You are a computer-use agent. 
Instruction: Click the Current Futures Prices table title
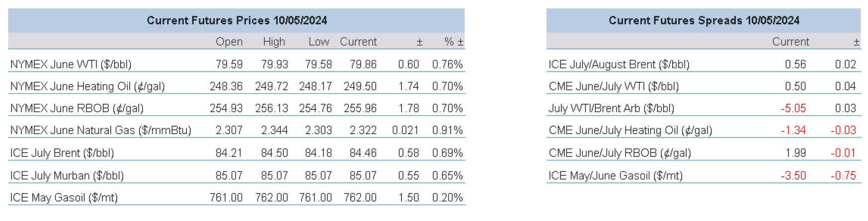pyautogui.click(x=237, y=20)
